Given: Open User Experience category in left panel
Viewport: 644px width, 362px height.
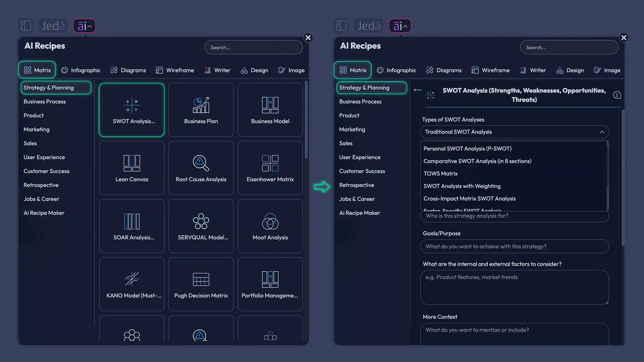Looking at the screenshot, I should click(44, 157).
